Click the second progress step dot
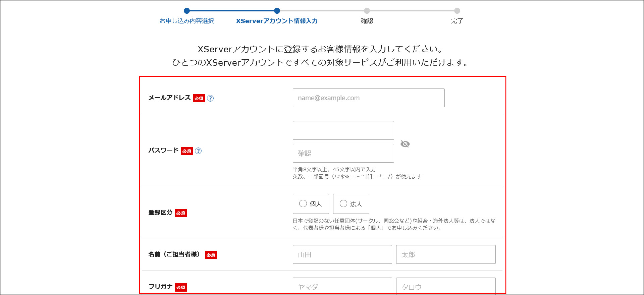 click(277, 11)
